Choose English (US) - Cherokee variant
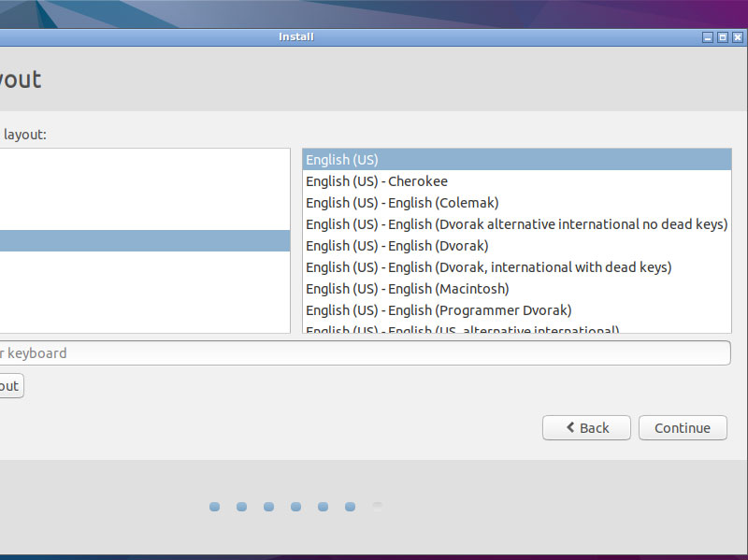 pyautogui.click(x=517, y=181)
